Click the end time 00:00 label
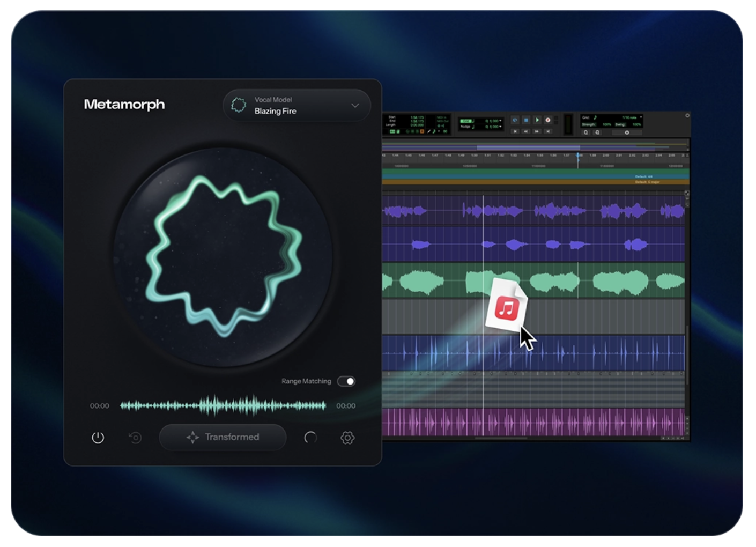 pyautogui.click(x=346, y=406)
